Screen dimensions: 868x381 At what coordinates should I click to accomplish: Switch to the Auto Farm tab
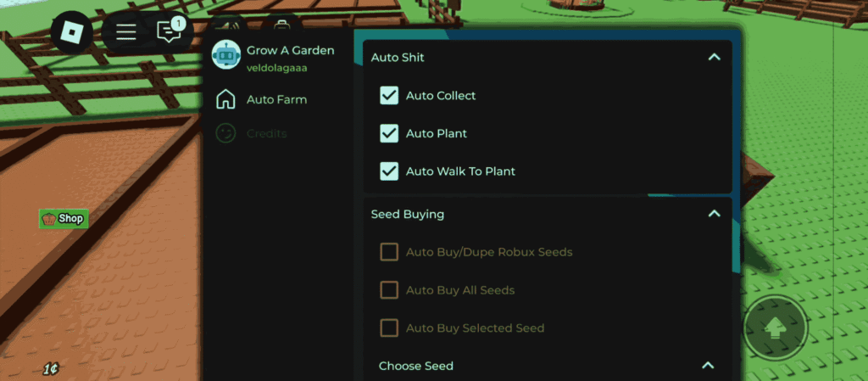pyautogui.click(x=276, y=99)
